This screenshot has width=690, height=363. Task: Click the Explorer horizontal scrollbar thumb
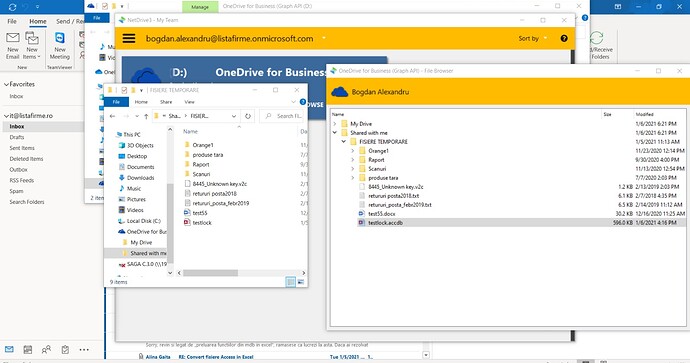[210, 273]
